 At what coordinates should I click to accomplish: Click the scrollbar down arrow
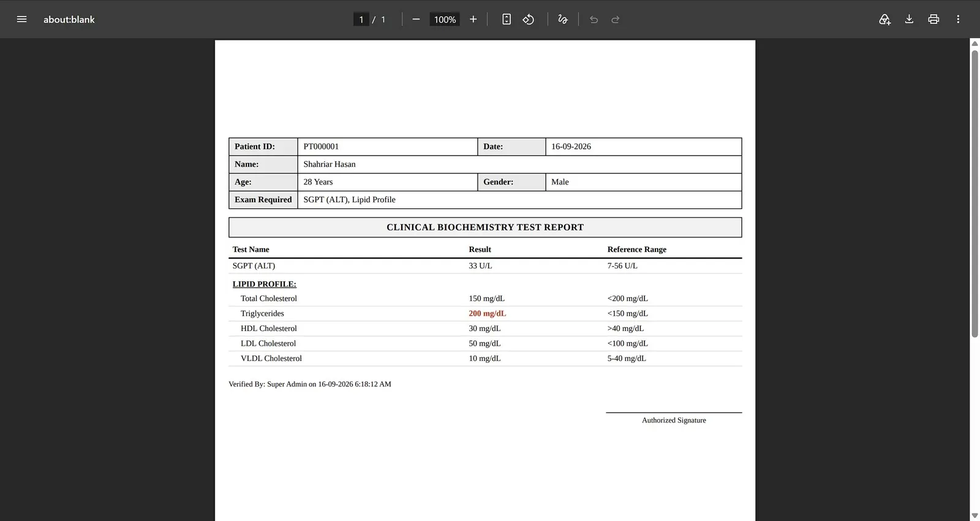pyautogui.click(x=974, y=515)
